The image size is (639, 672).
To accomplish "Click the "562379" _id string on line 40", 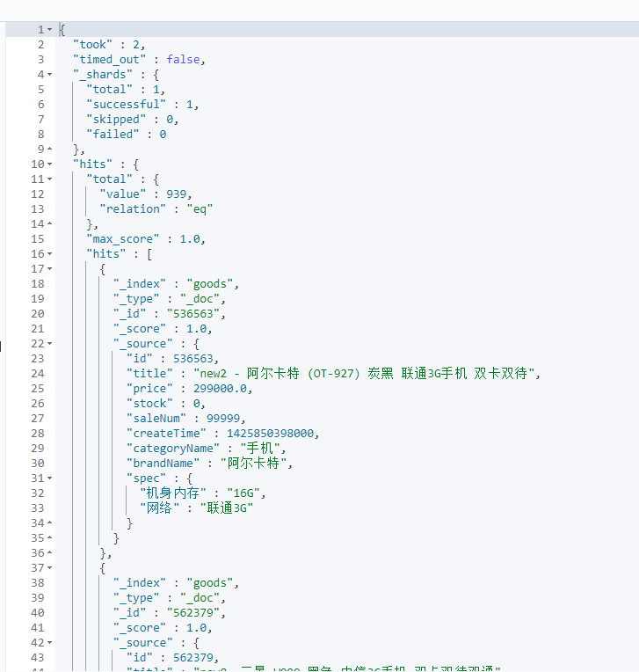I will pyautogui.click(x=192, y=613).
